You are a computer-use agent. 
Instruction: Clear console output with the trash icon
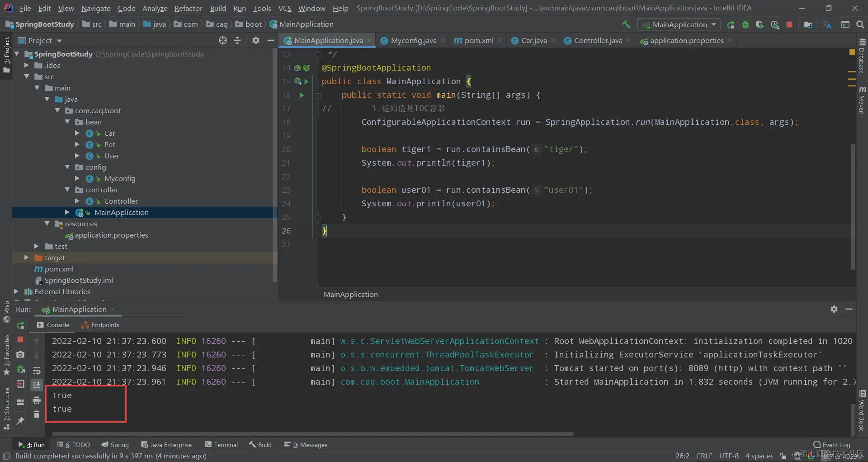[37, 414]
